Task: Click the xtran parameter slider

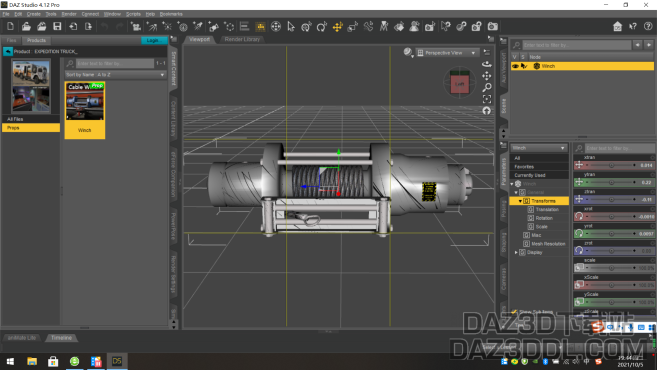Action: click(x=611, y=166)
